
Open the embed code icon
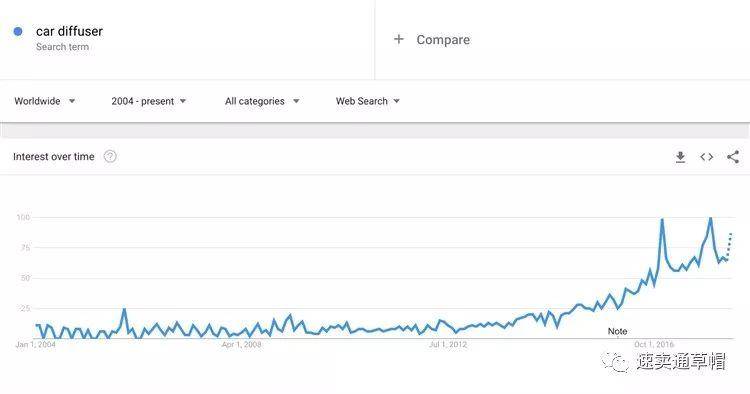[x=706, y=157]
